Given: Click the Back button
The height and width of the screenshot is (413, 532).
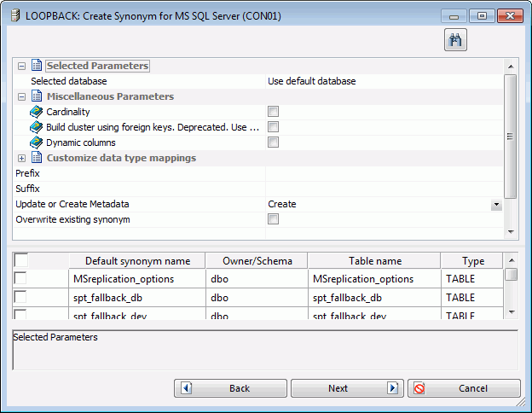Looking at the screenshot, I should coord(230,388).
